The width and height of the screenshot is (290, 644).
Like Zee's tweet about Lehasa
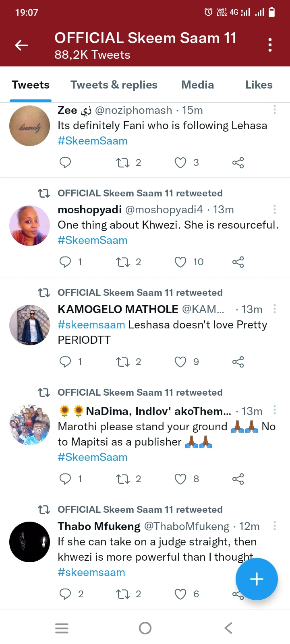(180, 163)
